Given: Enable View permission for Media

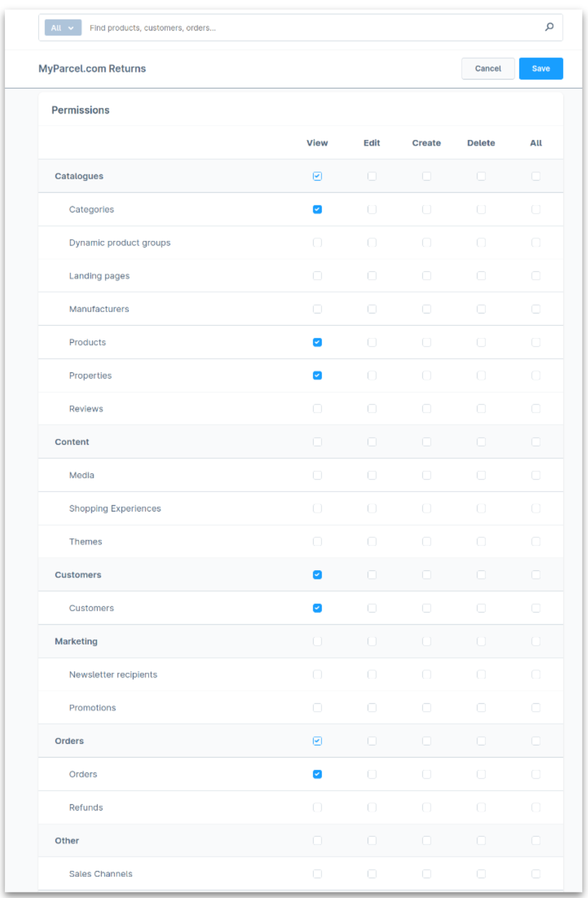Looking at the screenshot, I should click(x=318, y=475).
